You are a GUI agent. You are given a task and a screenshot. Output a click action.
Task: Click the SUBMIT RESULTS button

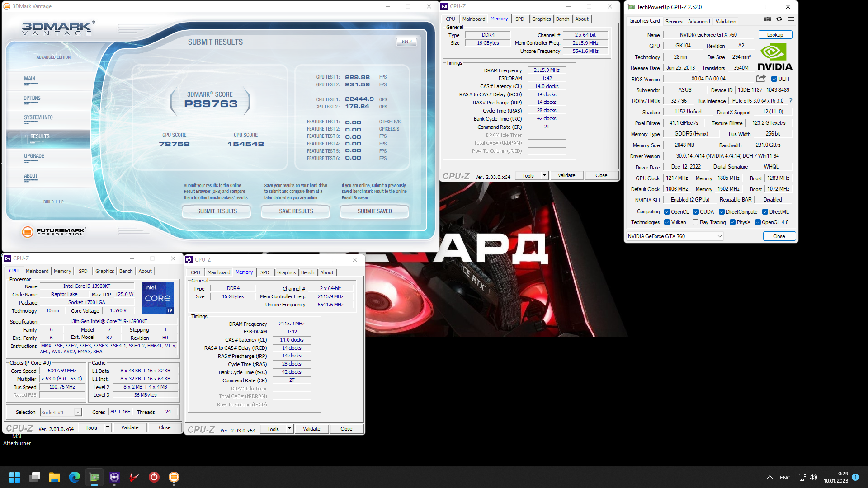click(217, 211)
